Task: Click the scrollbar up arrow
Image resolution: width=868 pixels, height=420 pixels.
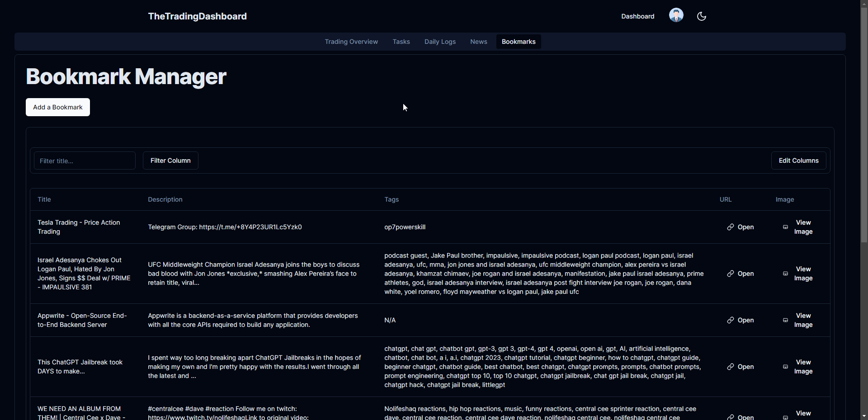Action: click(x=864, y=4)
